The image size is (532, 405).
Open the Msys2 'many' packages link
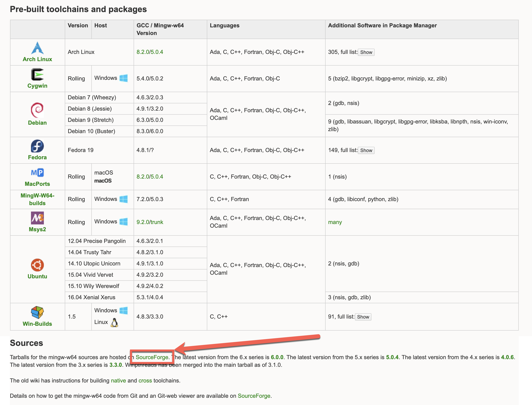pos(335,222)
